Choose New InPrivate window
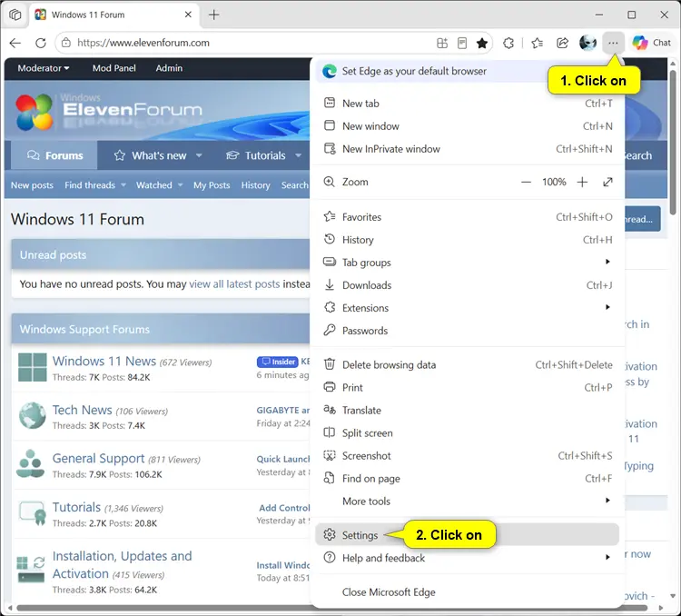The image size is (681, 616). click(x=469, y=149)
